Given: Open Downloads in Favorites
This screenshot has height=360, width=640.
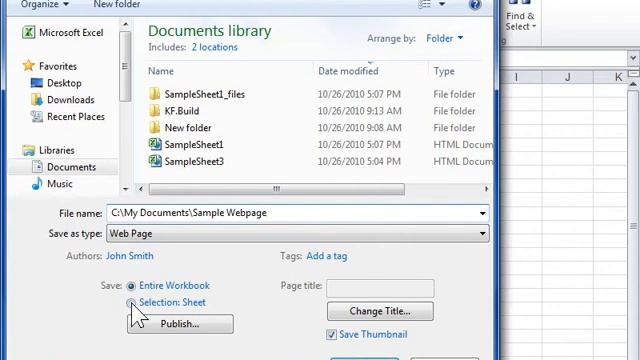Looking at the screenshot, I should point(71,100).
